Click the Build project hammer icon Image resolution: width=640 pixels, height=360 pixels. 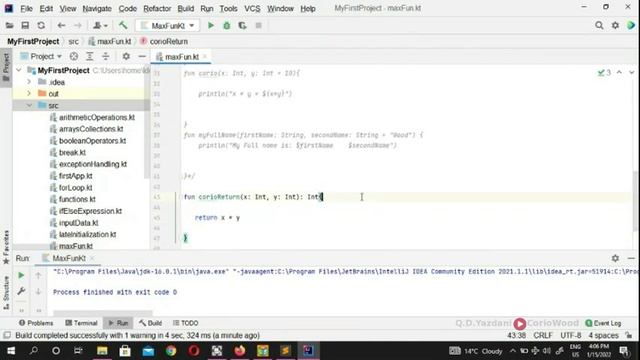click(x=122, y=25)
